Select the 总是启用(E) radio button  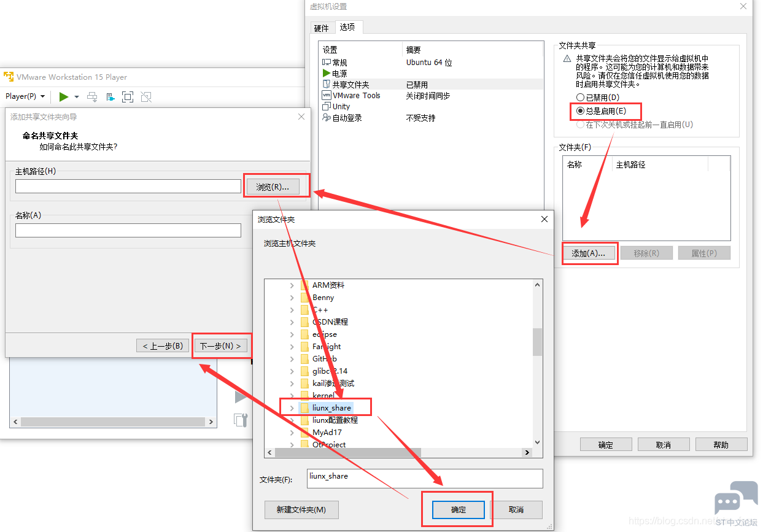click(x=580, y=111)
